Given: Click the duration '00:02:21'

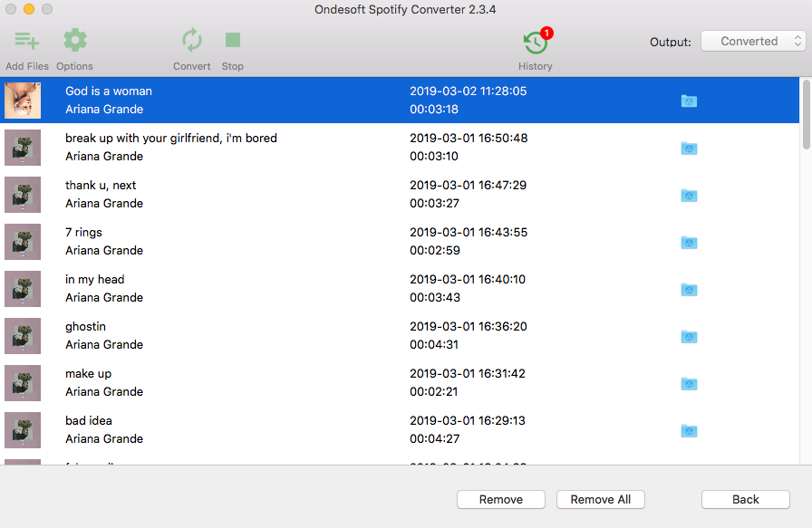Looking at the screenshot, I should (x=433, y=392).
